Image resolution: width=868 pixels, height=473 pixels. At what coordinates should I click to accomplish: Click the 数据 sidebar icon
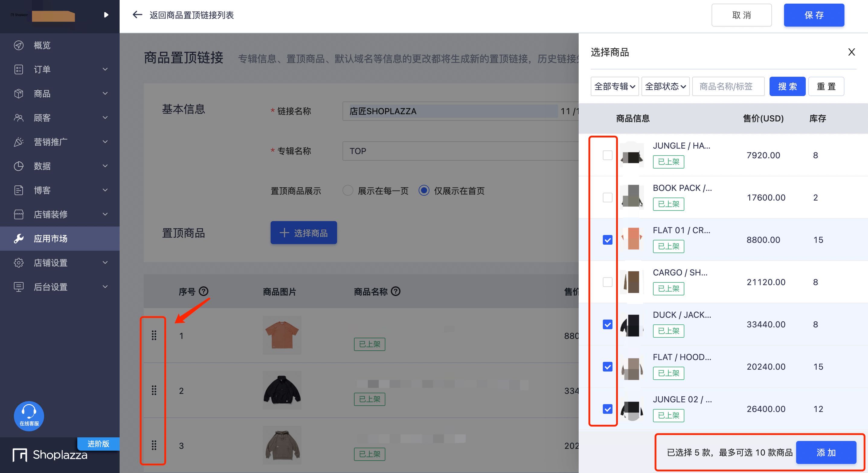point(18,166)
